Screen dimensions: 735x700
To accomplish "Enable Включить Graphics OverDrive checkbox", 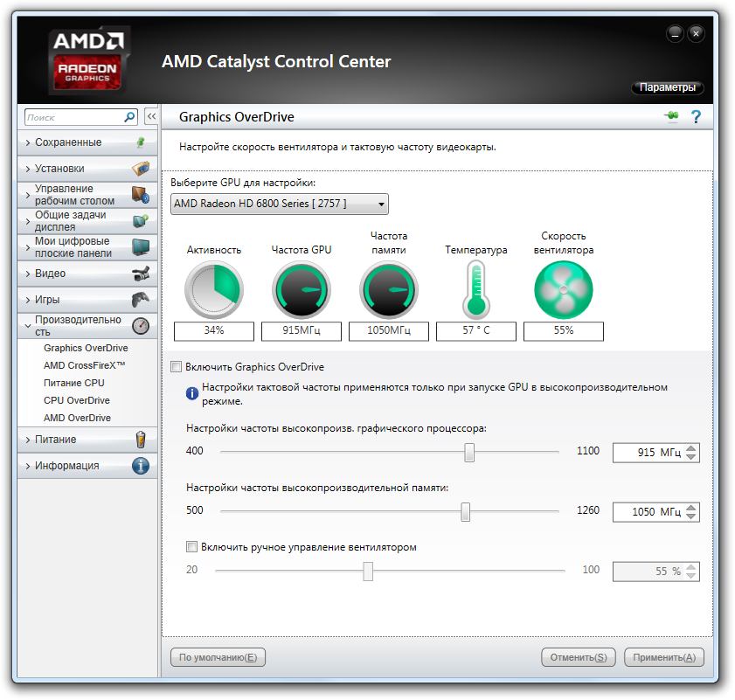I will click(x=177, y=367).
